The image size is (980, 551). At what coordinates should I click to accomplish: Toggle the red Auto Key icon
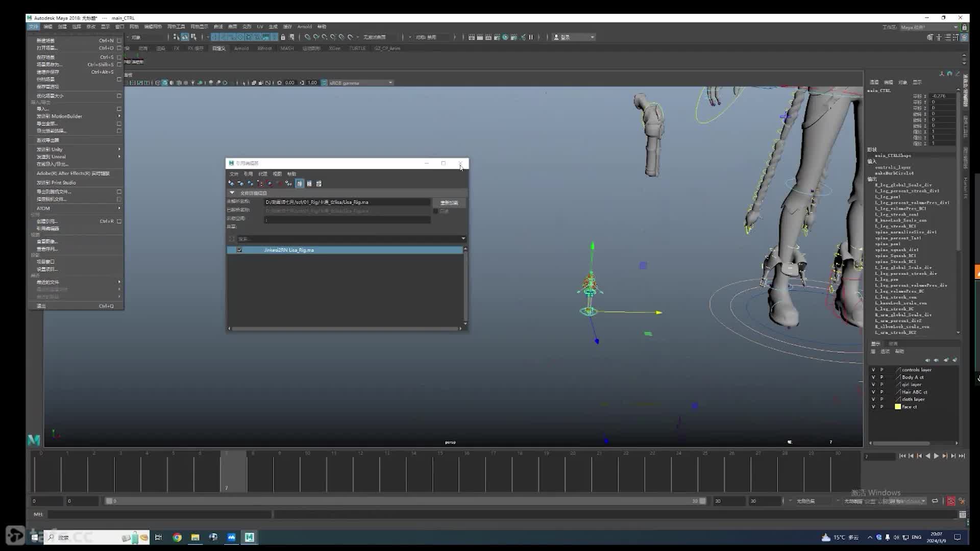[x=951, y=501]
